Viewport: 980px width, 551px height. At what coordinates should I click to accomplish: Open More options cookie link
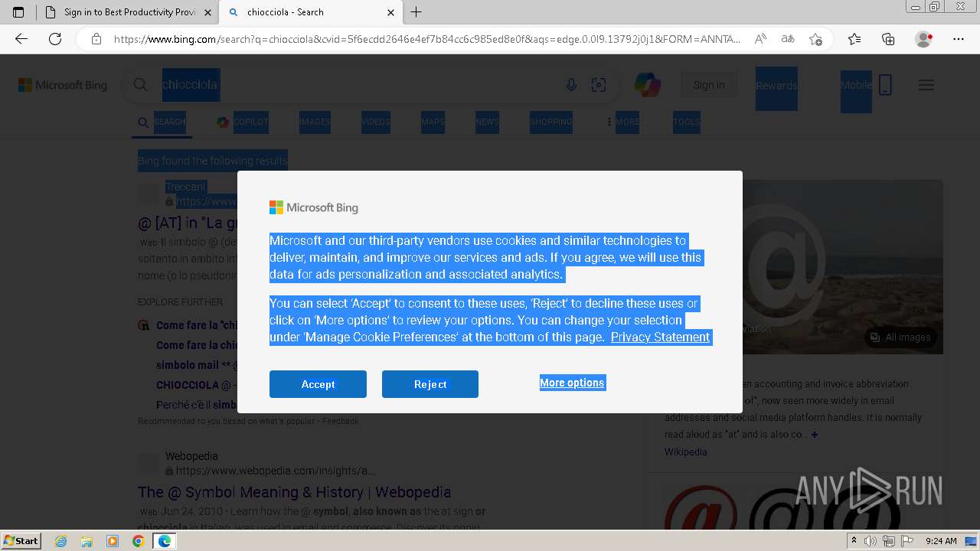click(x=572, y=383)
